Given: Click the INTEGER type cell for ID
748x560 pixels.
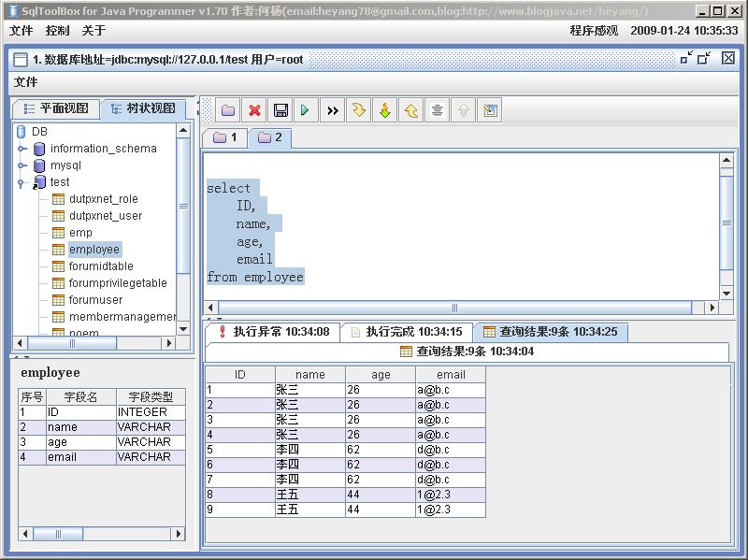Looking at the screenshot, I should [151, 412].
